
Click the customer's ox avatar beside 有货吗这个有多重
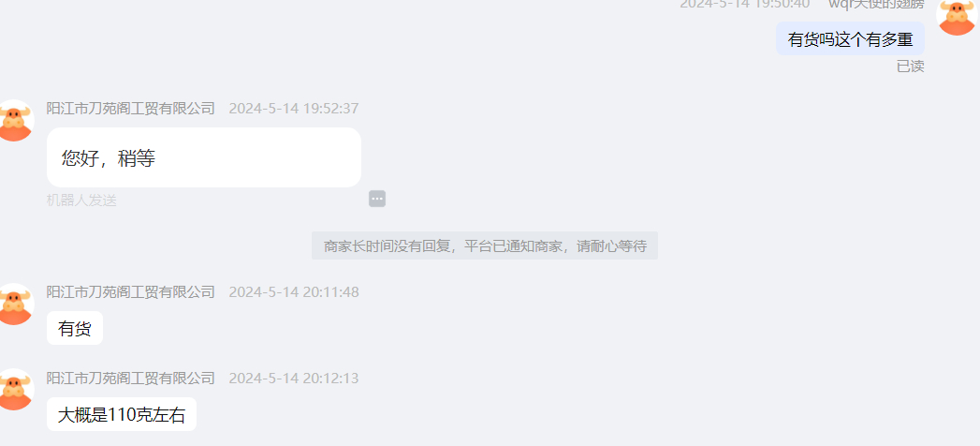pos(957,15)
